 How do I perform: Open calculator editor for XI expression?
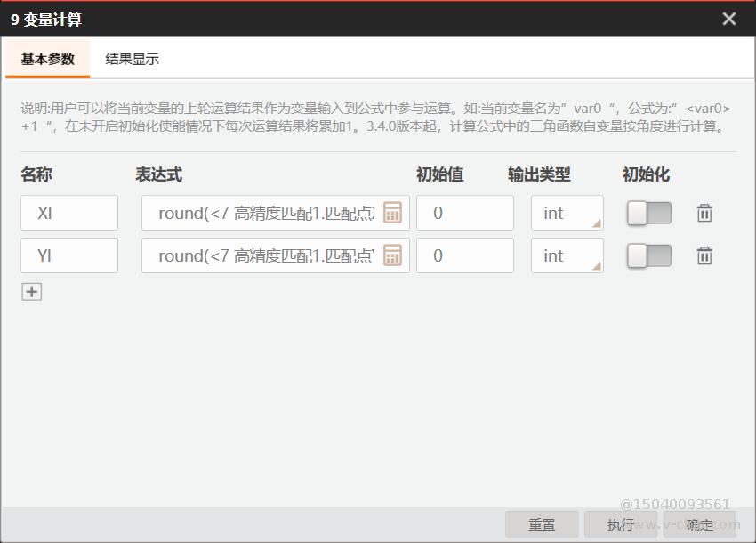coord(392,213)
